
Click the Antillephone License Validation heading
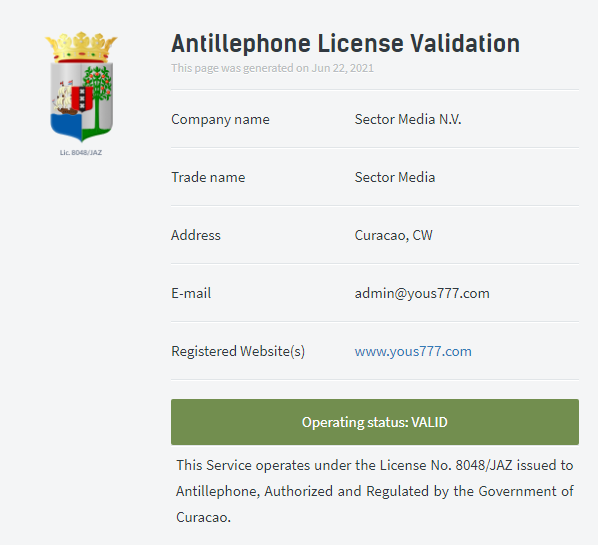pyautogui.click(x=346, y=43)
